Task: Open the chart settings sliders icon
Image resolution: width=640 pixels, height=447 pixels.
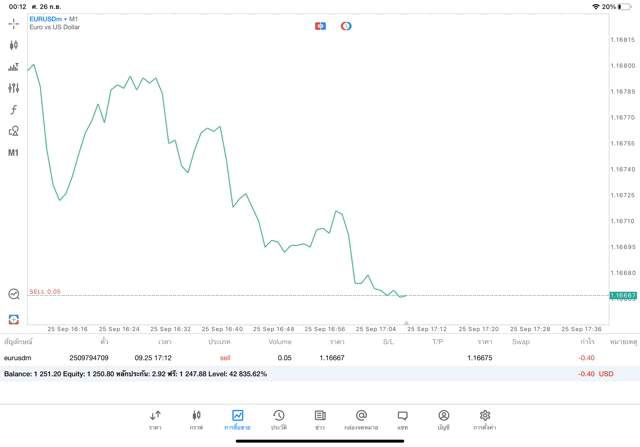Action: coord(13,88)
